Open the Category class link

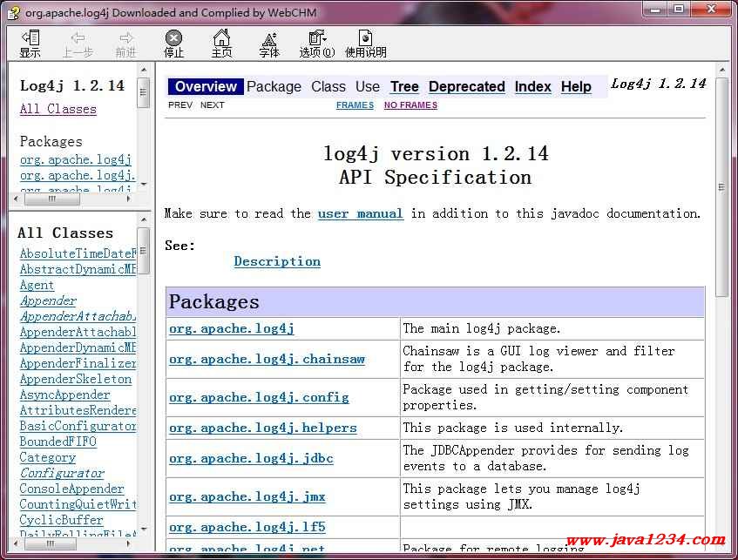(x=48, y=457)
